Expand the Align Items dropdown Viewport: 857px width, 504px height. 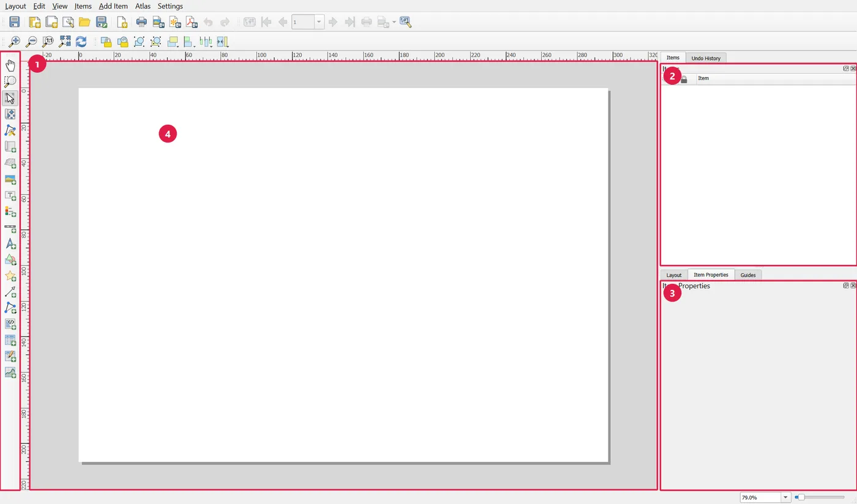pyautogui.click(x=190, y=42)
